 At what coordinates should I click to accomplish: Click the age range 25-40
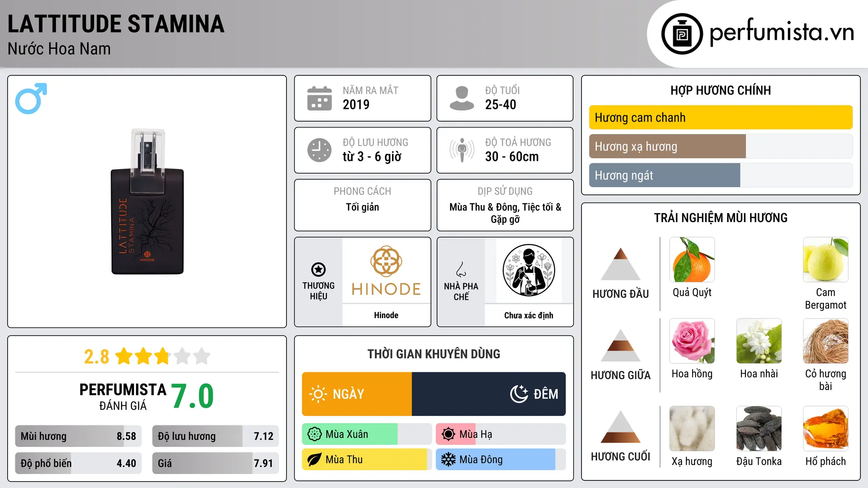[501, 105]
